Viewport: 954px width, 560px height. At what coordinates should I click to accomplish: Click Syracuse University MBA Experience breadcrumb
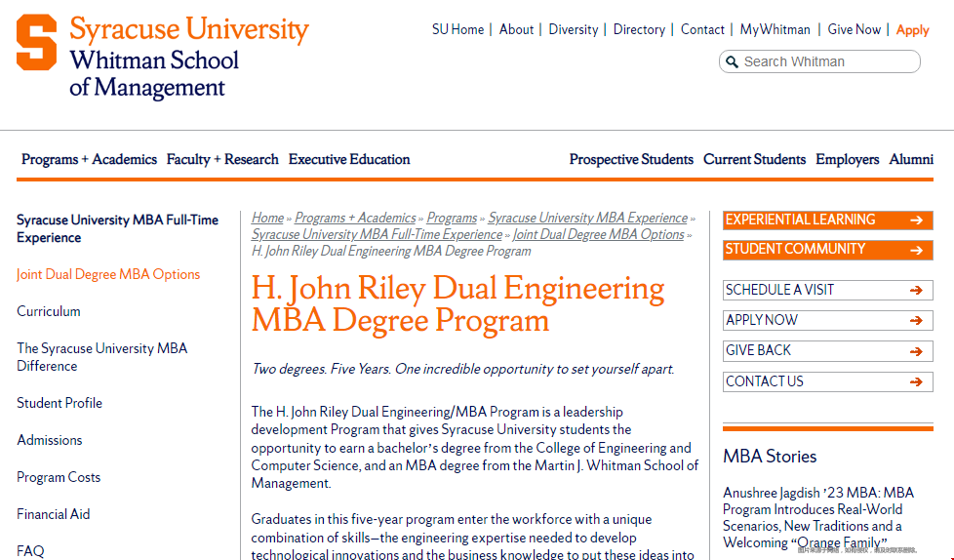click(588, 218)
